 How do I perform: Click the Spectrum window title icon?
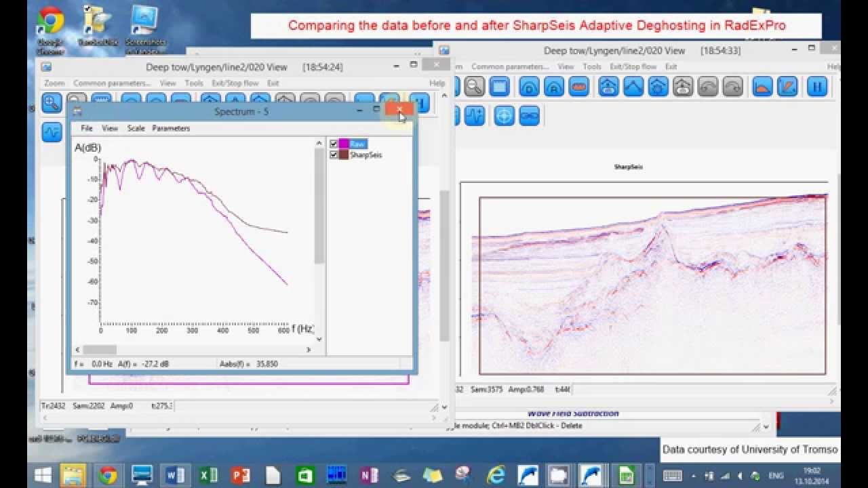tap(77, 111)
